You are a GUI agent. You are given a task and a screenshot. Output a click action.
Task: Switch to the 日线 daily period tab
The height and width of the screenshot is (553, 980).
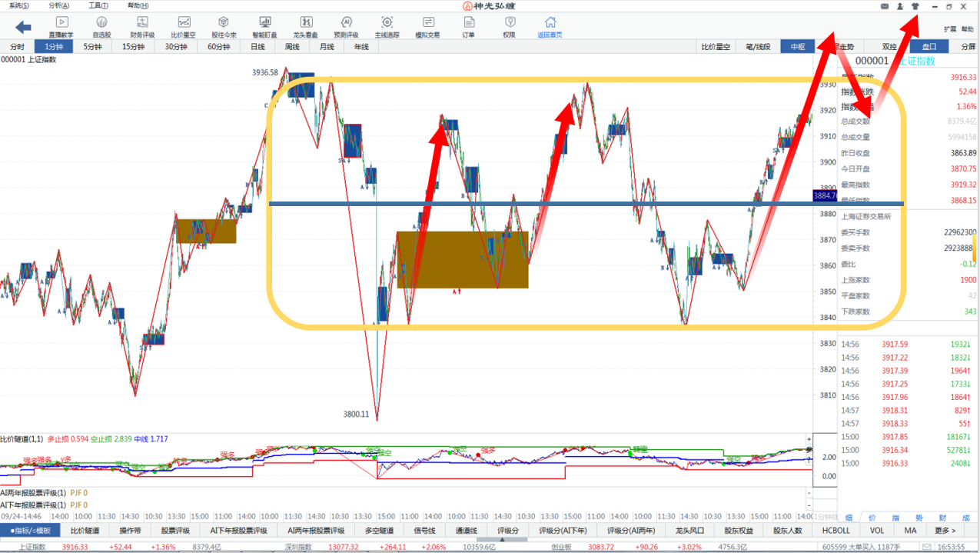[x=257, y=47]
